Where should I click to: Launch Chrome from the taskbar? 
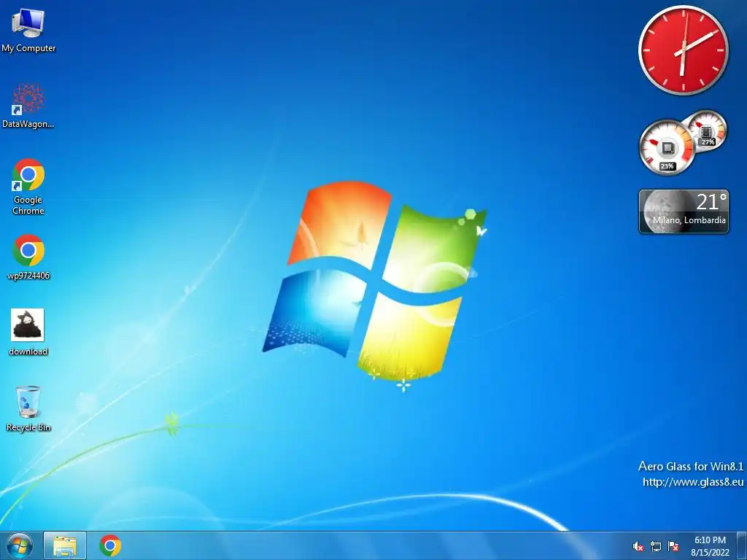point(110,545)
